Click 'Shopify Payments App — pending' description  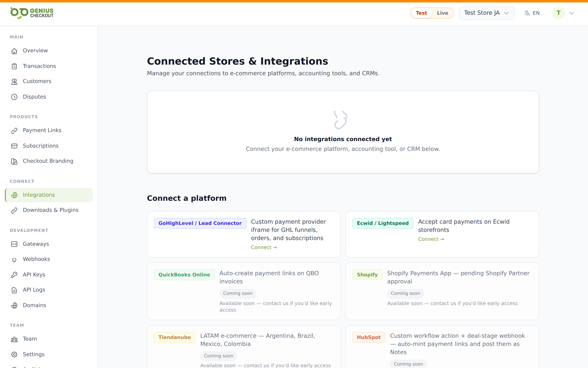[x=458, y=277]
